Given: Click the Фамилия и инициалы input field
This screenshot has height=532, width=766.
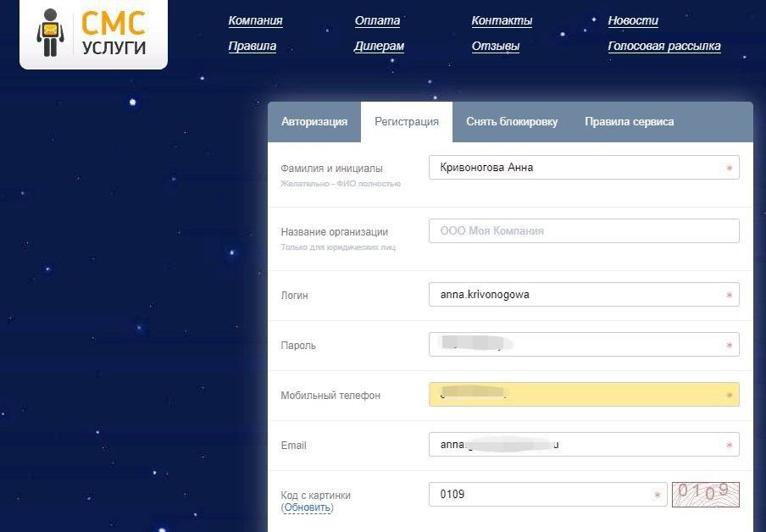Looking at the screenshot, I should (x=576, y=168).
